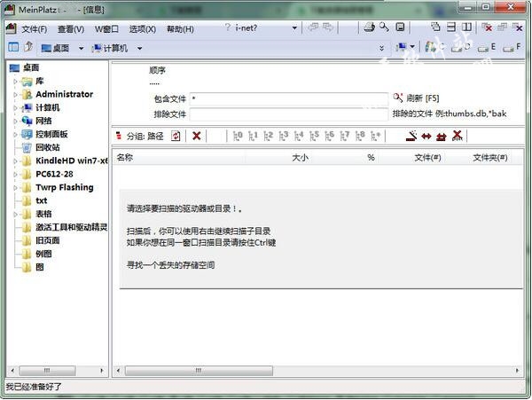Select the 例图 folder in tree

tap(43, 254)
